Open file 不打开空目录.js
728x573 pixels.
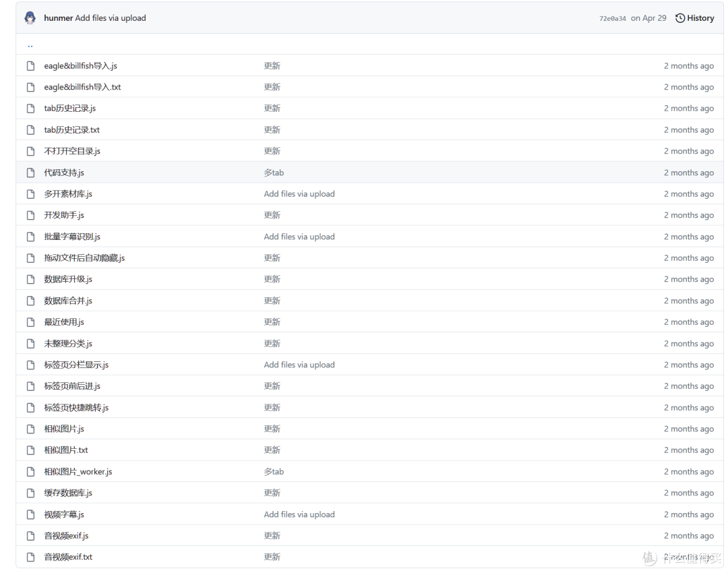[x=72, y=152]
